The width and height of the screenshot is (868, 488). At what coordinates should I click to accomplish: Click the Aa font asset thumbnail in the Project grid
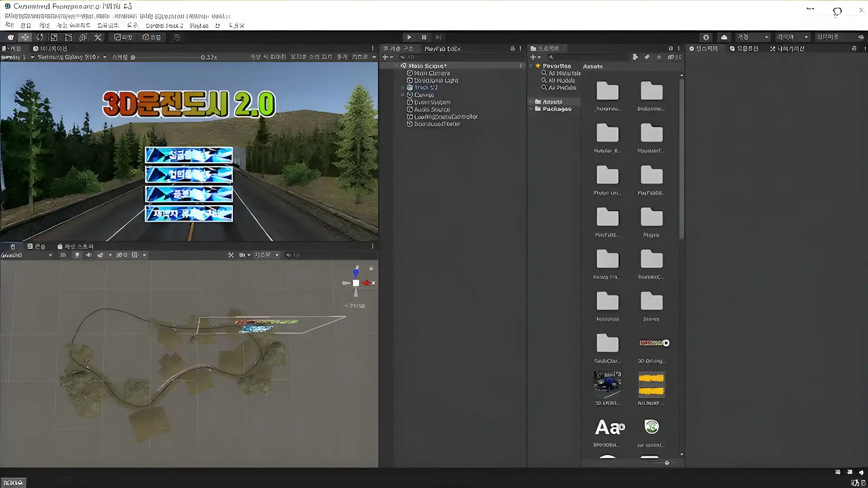point(609,427)
